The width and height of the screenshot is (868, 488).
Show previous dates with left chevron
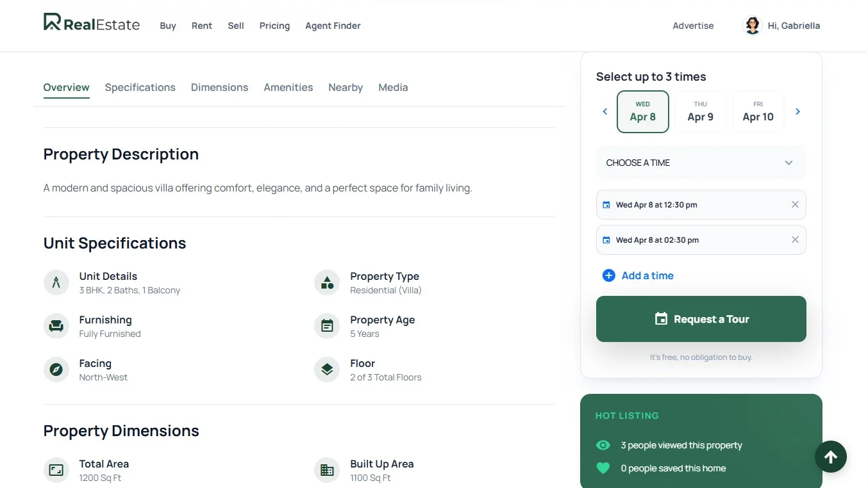(605, 111)
